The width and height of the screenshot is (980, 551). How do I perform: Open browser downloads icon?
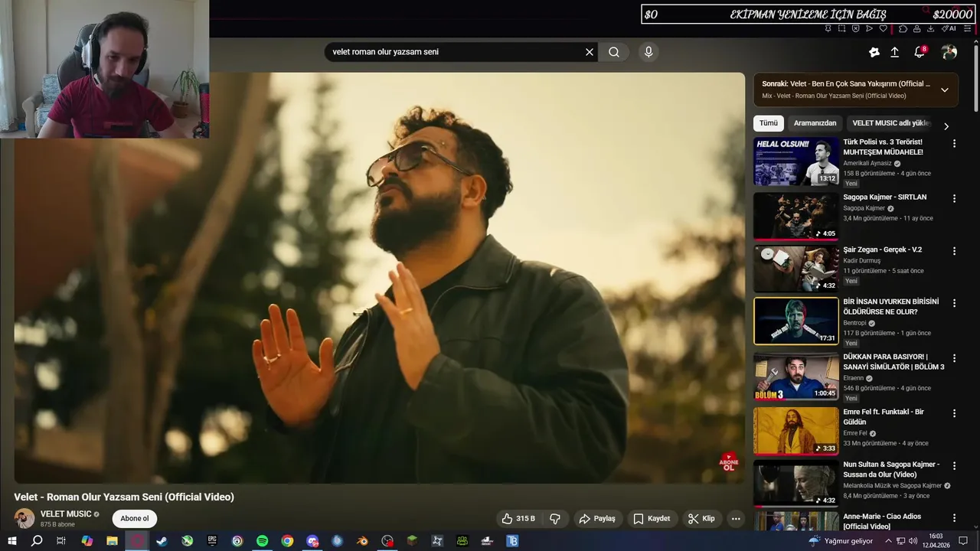pos(930,28)
